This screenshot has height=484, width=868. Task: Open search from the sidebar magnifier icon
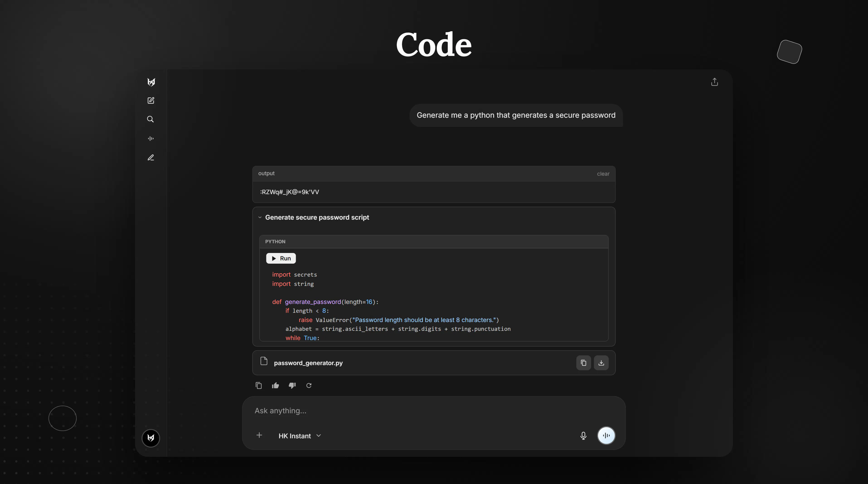[x=151, y=119]
